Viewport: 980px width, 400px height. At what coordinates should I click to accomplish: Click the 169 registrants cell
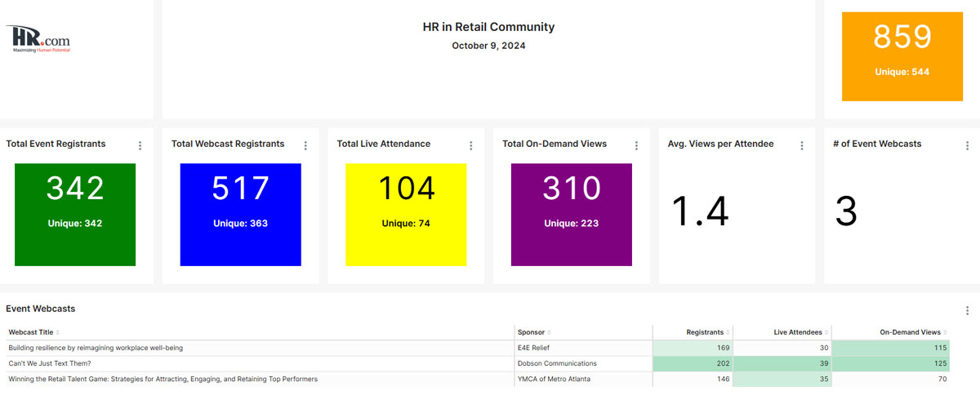coord(693,348)
